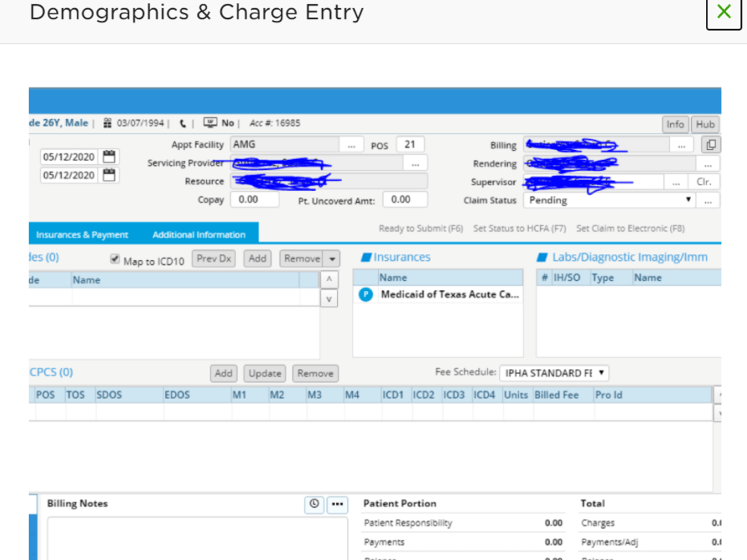Viewport: 747px width, 560px height.
Task: Click the Info button
Action: pos(675,125)
